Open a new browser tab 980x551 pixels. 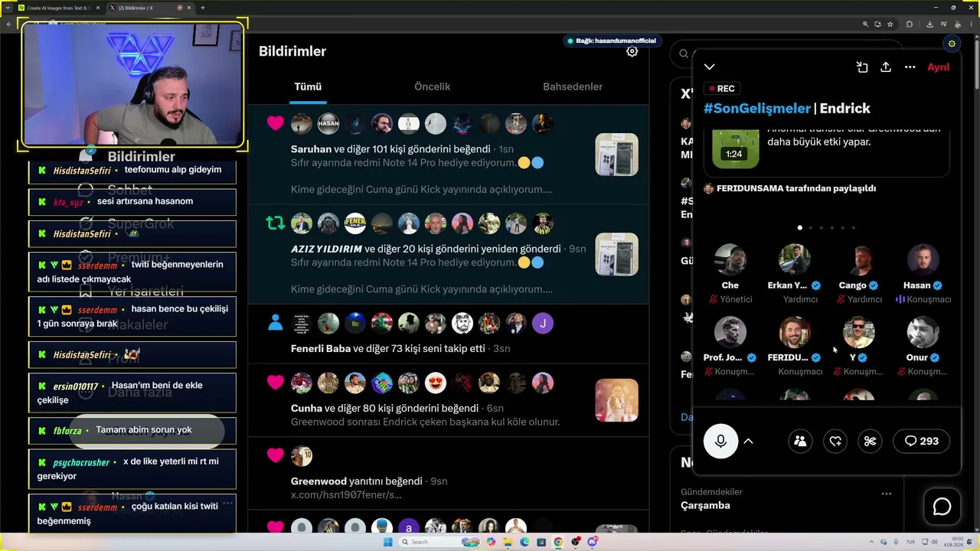pos(203,8)
